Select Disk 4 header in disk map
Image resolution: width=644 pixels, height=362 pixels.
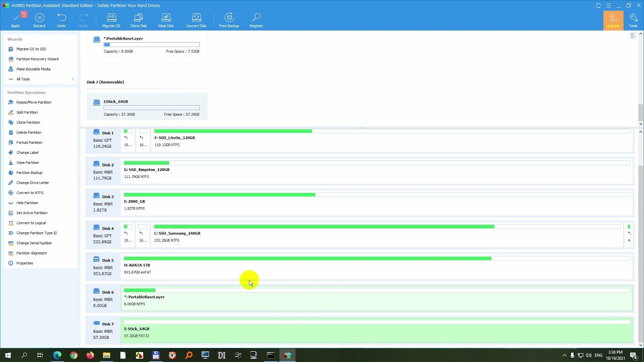pyautogui.click(x=103, y=235)
